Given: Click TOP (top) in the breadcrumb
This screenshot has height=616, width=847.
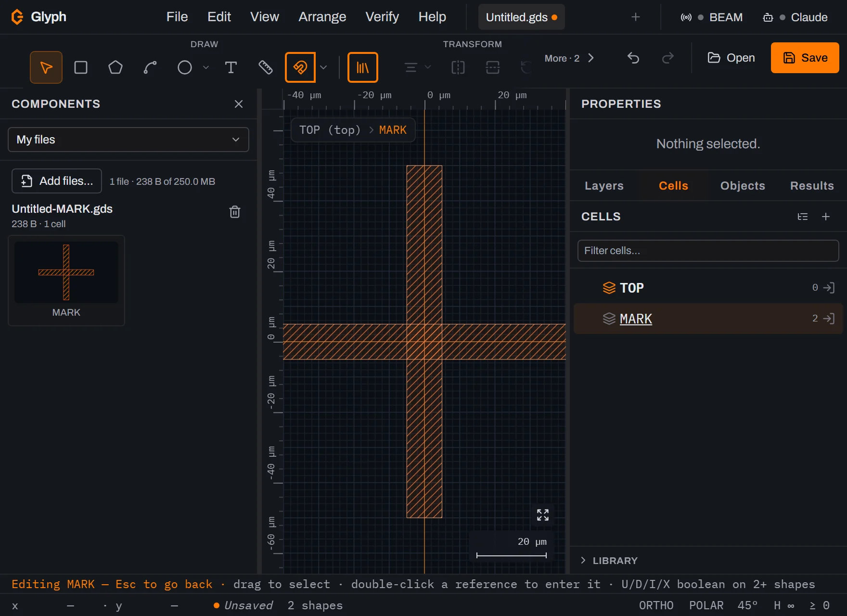Looking at the screenshot, I should tap(330, 130).
